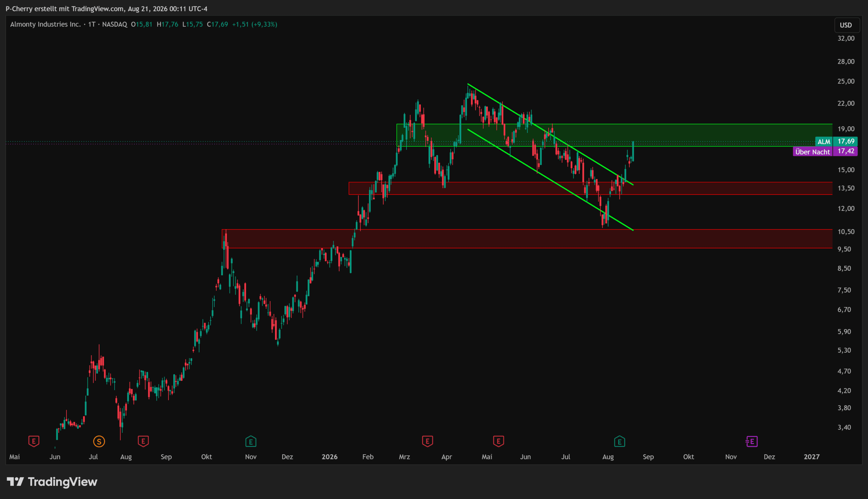The height and width of the screenshot is (499, 868).
Task: Click the purple 17,42 overnight price tag
Action: (846, 151)
